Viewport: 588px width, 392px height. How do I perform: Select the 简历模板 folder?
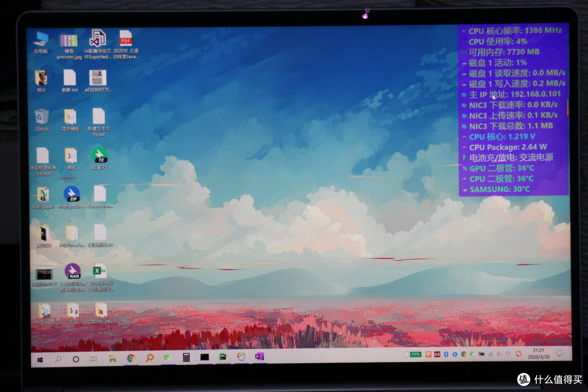coord(70,120)
